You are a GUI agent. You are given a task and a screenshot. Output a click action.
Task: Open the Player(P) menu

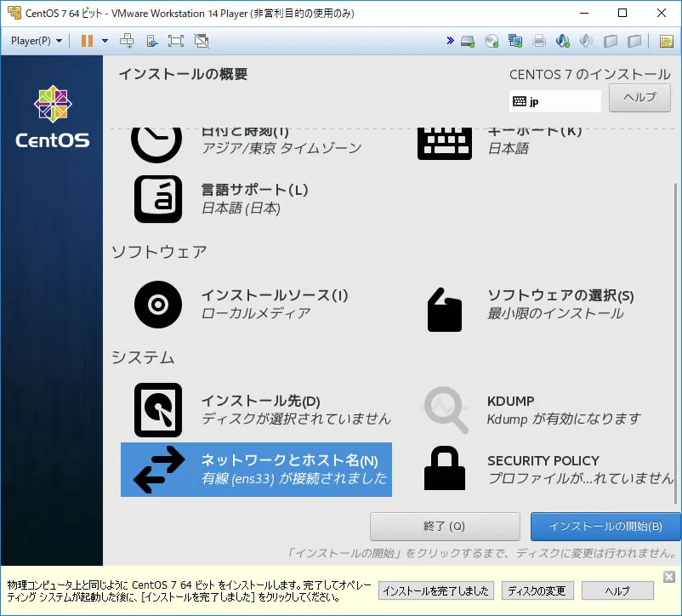pos(37,41)
